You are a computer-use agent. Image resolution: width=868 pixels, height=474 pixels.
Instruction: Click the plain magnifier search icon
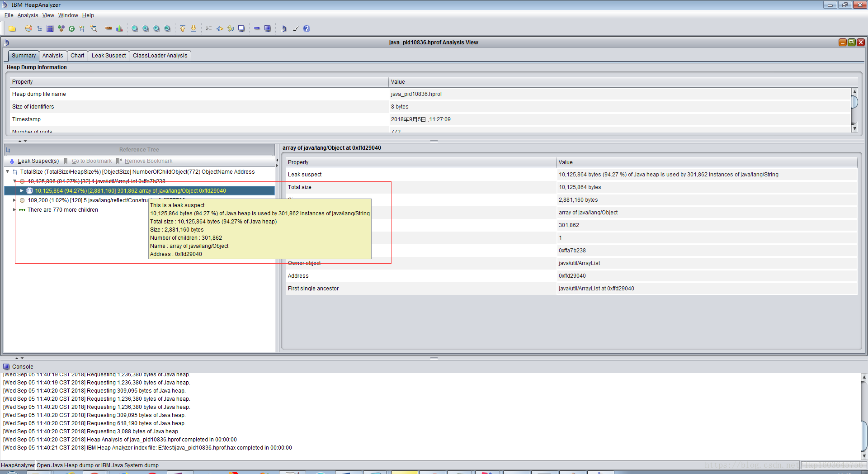coord(135,28)
